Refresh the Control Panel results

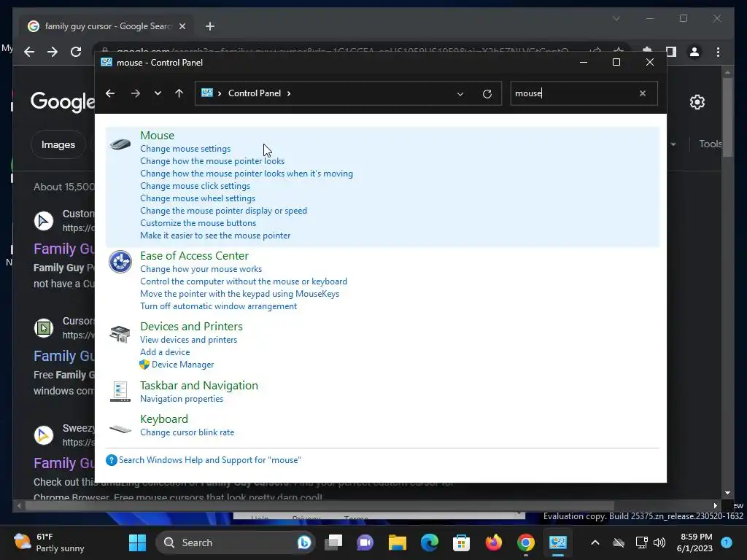pyautogui.click(x=487, y=94)
